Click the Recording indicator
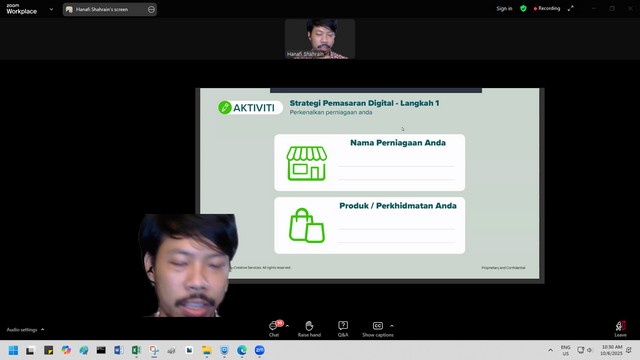Viewport: 640px width, 360px height. point(547,8)
